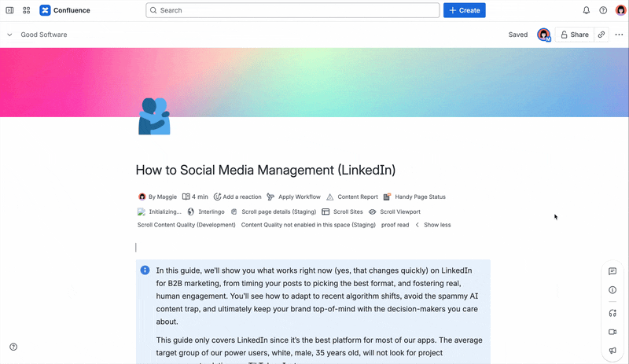Add a reaction to the page
The image size is (629, 364).
coord(237,197)
